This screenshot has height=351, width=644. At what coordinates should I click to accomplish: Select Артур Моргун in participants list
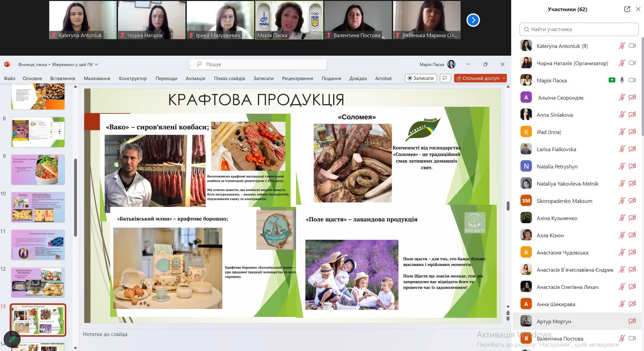554,321
